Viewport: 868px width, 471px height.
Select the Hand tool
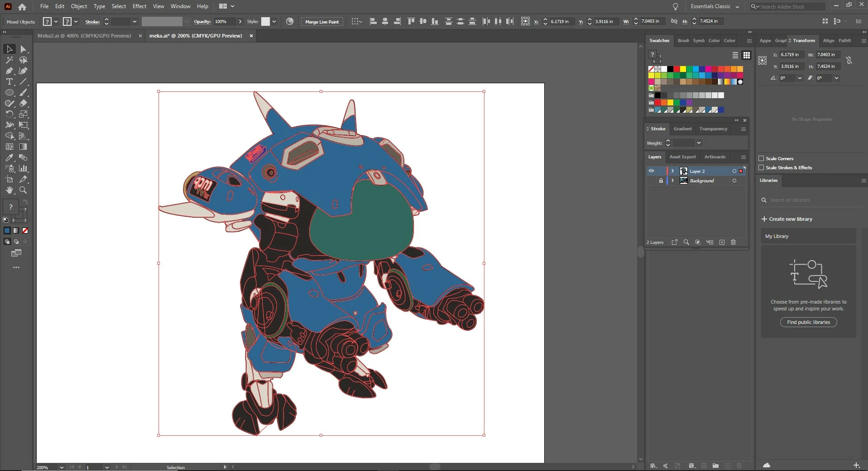click(9, 190)
